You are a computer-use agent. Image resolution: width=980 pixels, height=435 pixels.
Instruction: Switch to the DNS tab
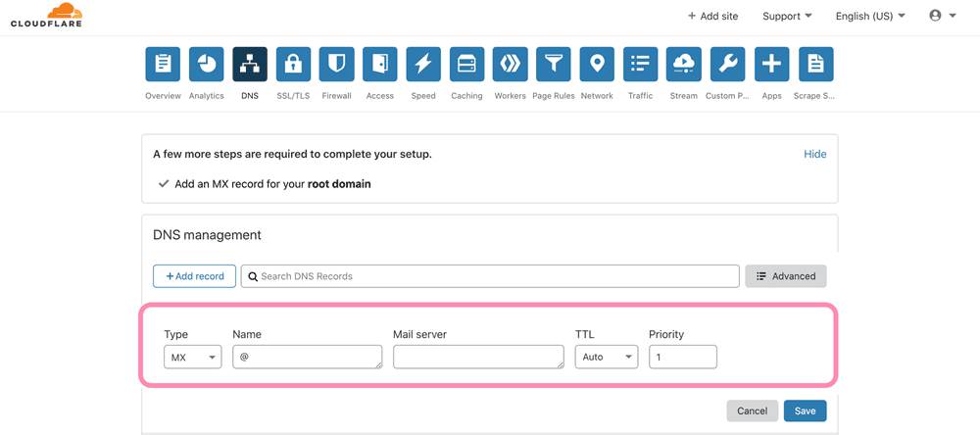pos(250,65)
